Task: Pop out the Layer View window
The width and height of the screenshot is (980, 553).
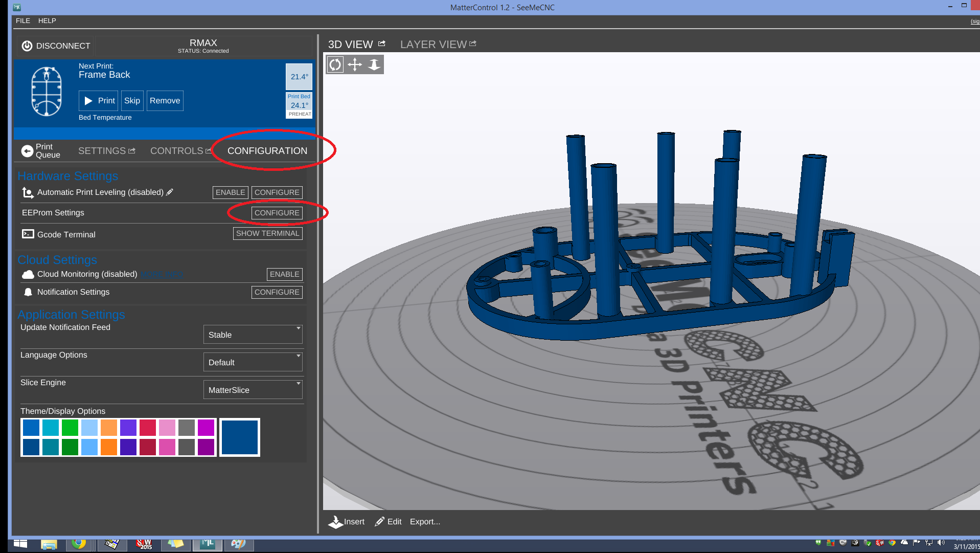Action: (x=473, y=44)
